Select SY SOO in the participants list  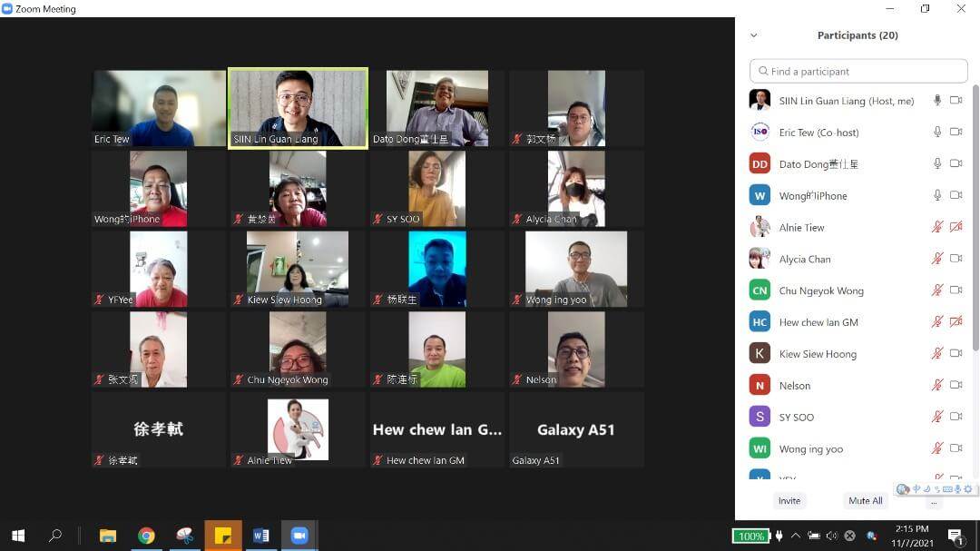(796, 418)
